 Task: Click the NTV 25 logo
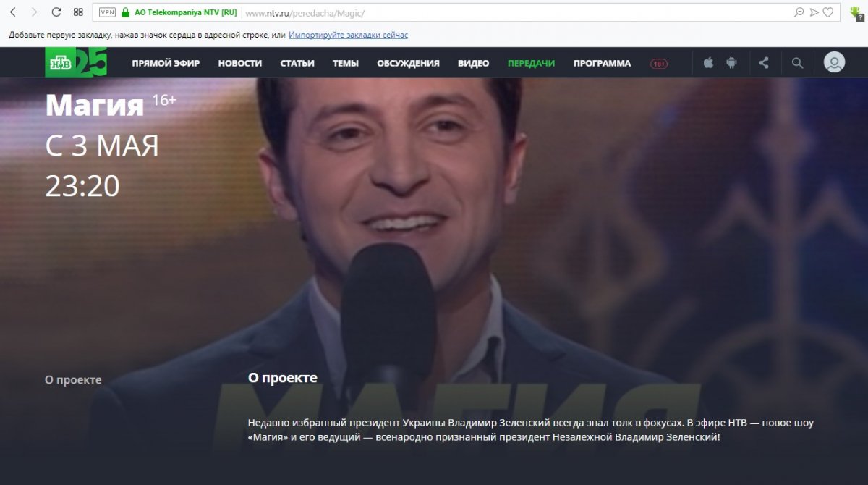76,63
